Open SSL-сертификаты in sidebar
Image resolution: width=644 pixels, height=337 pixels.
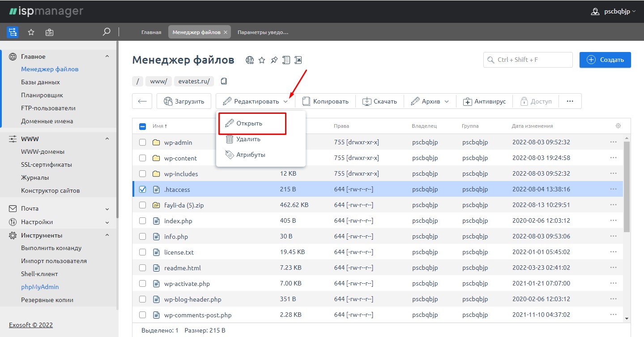point(47,164)
